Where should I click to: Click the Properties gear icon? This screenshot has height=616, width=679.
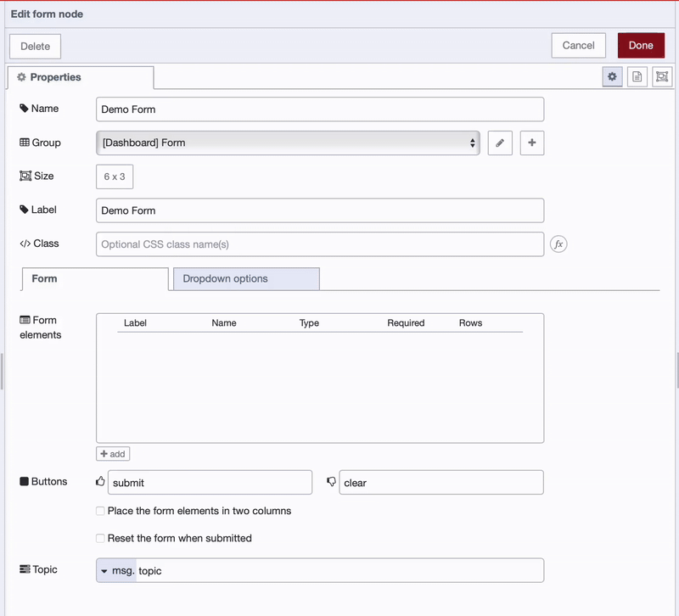pyautogui.click(x=612, y=76)
